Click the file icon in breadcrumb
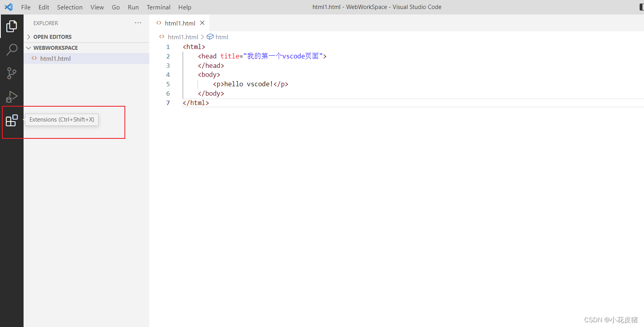This screenshot has width=644, height=327. click(162, 36)
